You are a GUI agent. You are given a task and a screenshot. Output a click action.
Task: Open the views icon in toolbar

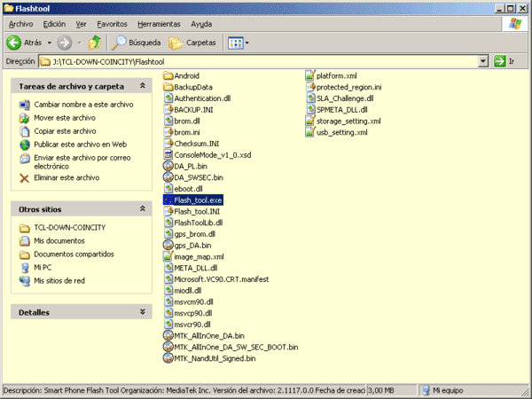pyautogui.click(x=236, y=43)
